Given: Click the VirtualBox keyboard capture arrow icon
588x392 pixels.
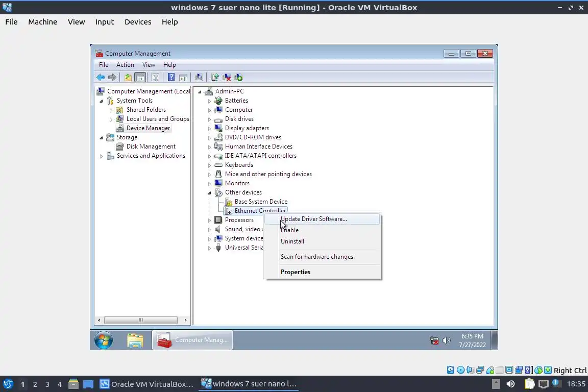Looking at the screenshot, I should 548,370.
